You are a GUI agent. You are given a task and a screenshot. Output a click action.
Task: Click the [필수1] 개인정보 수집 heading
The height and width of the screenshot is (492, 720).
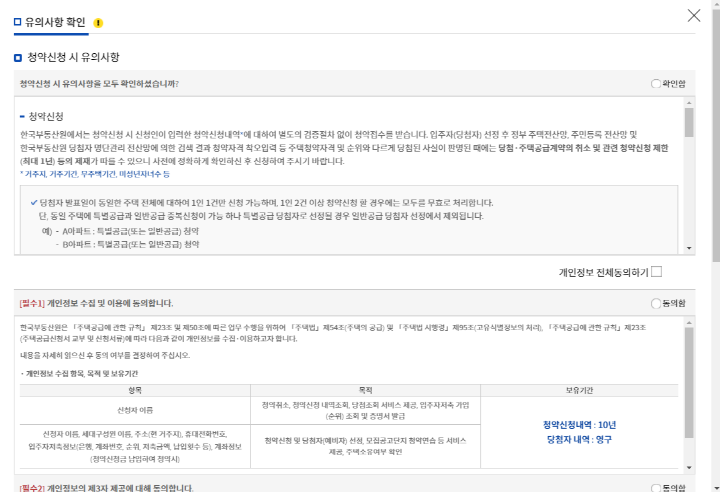point(96,303)
